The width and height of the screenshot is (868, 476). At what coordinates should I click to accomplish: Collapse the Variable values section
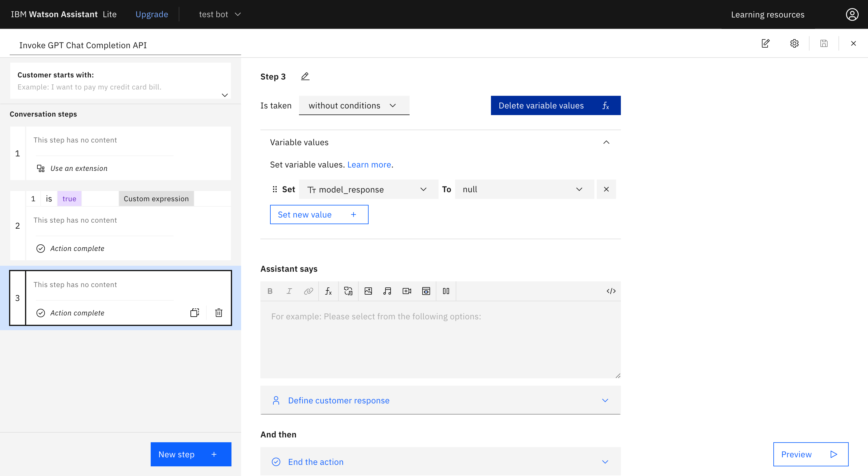606,142
